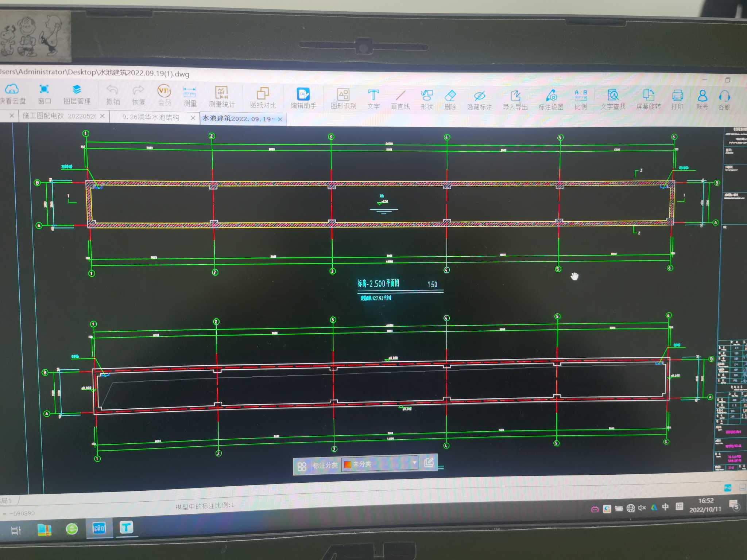Click the Autodesk tray icon
The width and height of the screenshot is (747, 560).
(x=654, y=507)
